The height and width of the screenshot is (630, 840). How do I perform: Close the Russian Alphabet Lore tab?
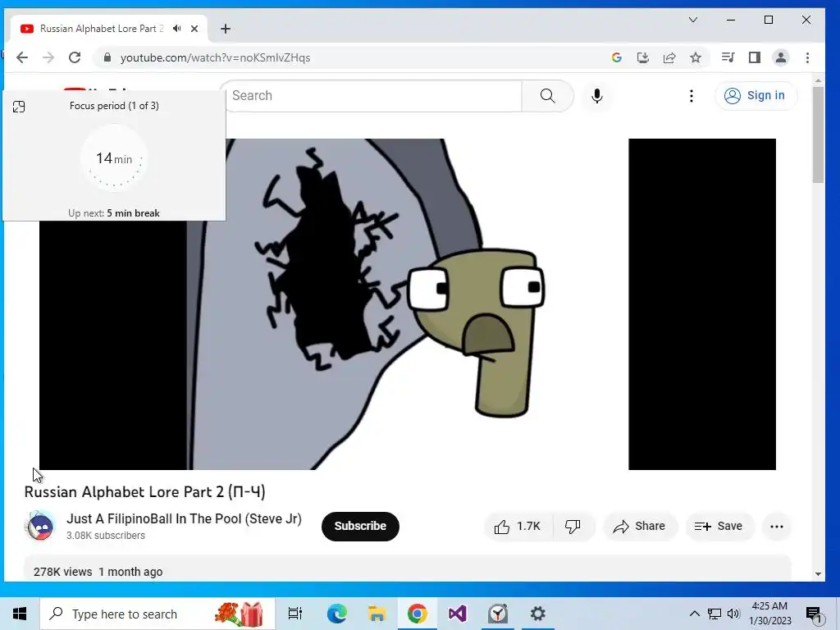click(194, 29)
